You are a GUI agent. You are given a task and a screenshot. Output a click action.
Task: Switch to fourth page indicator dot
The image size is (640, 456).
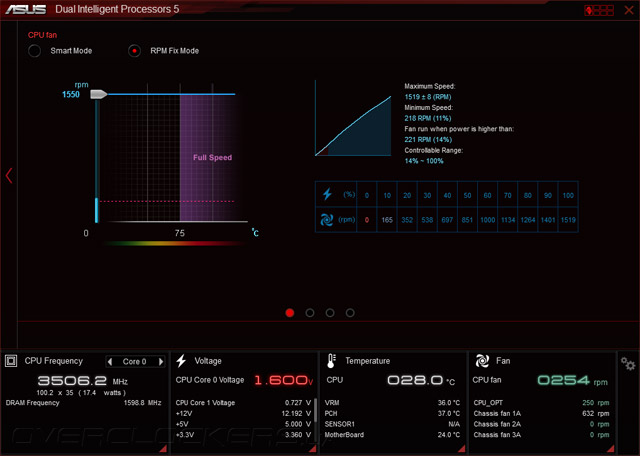pyautogui.click(x=350, y=313)
